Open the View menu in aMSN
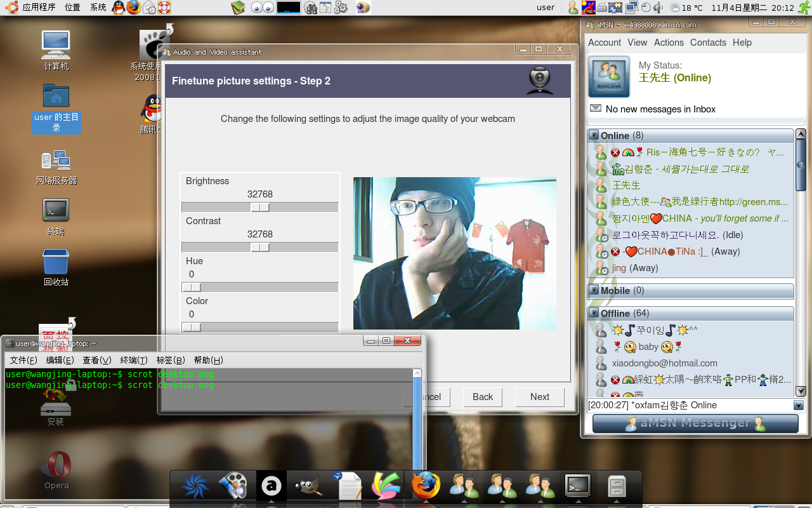The height and width of the screenshot is (508, 812). click(638, 43)
